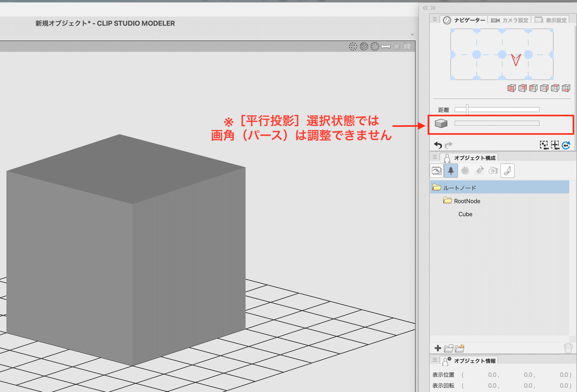Click the dimmed striped ball material icon
The height and width of the screenshot is (392, 577).
pyautogui.click(x=465, y=171)
